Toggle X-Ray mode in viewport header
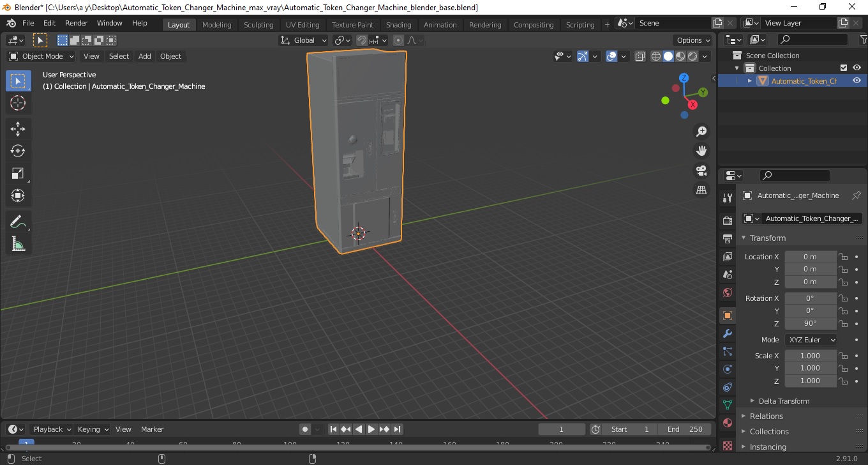The height and width of the screenshot is (465, 868). 640,56
